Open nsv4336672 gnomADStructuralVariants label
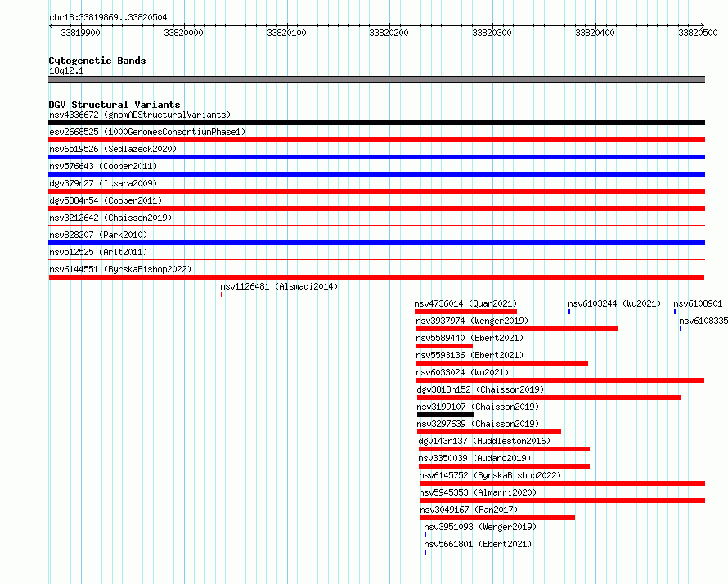Screen dimensions: 728x584 coord(140,115)
